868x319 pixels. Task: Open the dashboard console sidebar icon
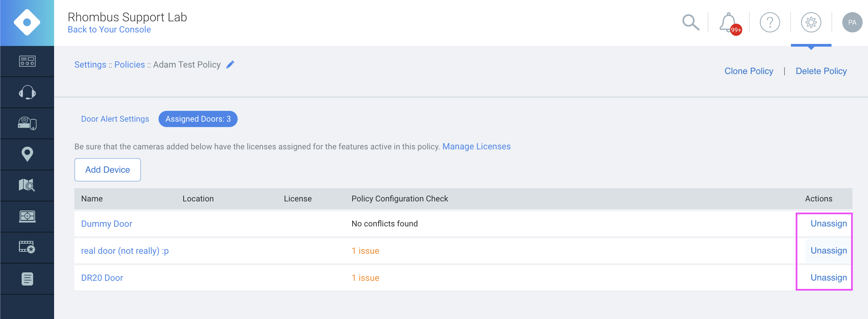click(27, 61)
